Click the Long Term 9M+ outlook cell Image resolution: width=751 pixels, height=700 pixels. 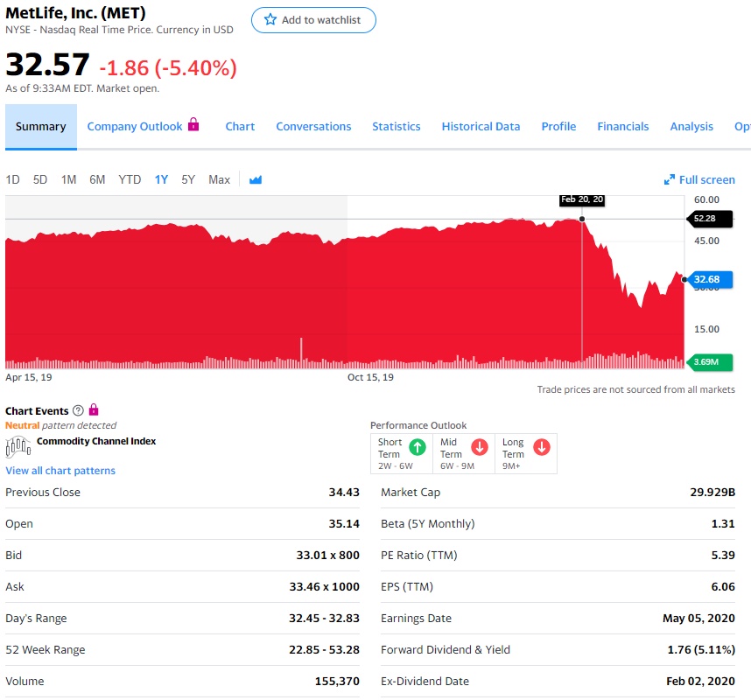pyautogui.click(x=526, y=454)
